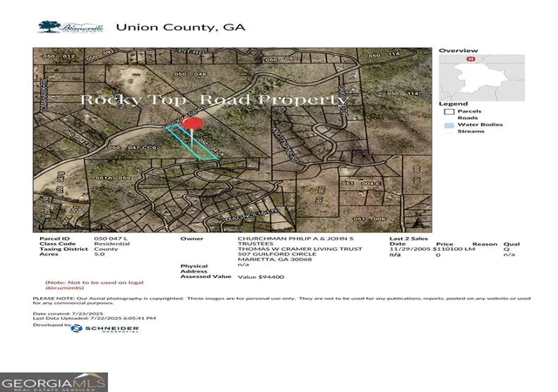Click map parcel label "050 047 CCO"

pyautogui.click(x=132, y=147)
